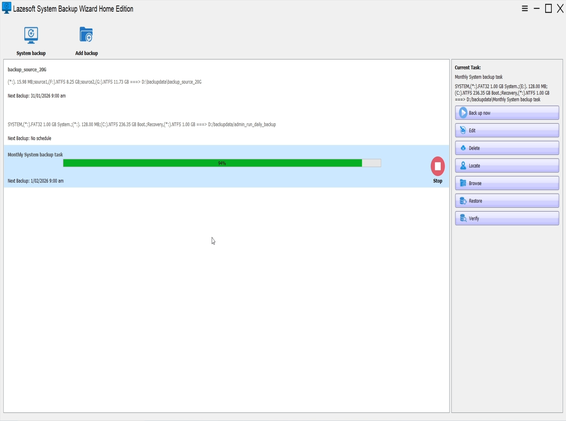Open the hamburger menu in title bar
The image size is (566, 421).
(x=524, y=8)
